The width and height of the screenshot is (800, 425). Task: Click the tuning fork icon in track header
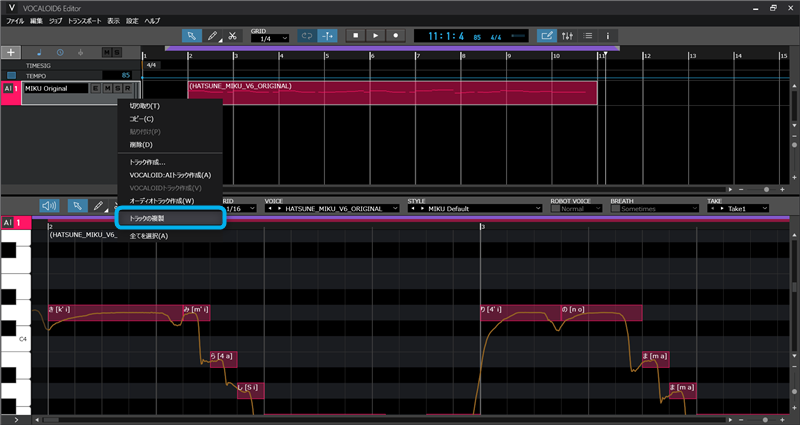81,53
